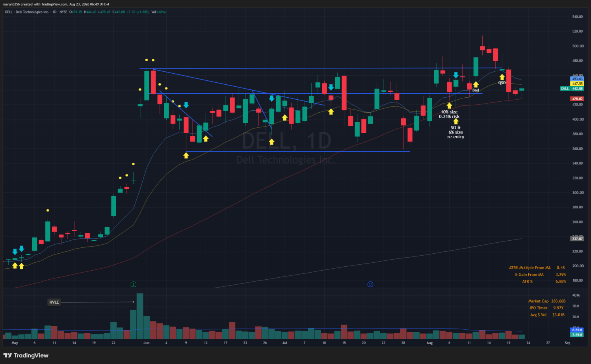
Task: Click the "SO & 6% size re-entry" note
Action: tap(456, 132)
